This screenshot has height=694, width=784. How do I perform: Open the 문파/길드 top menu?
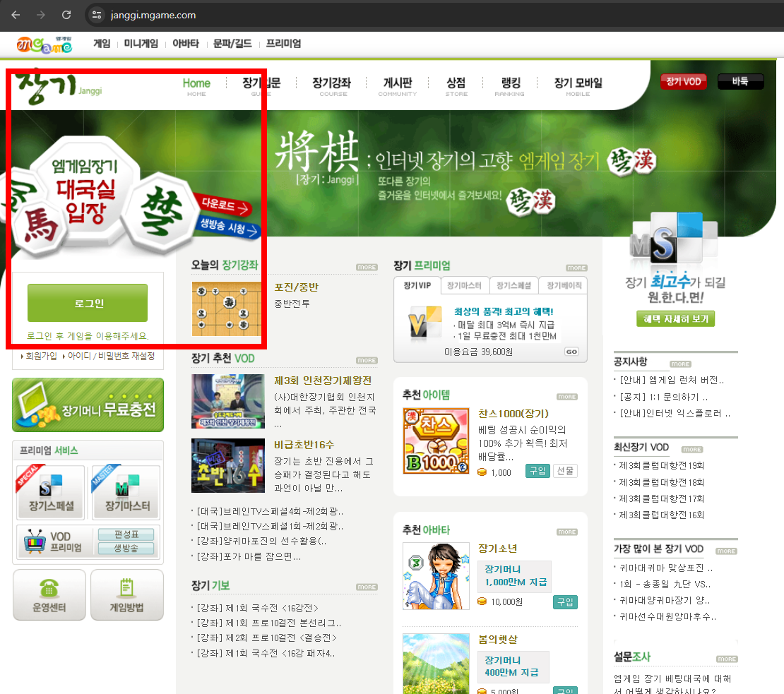click(232, 44)
